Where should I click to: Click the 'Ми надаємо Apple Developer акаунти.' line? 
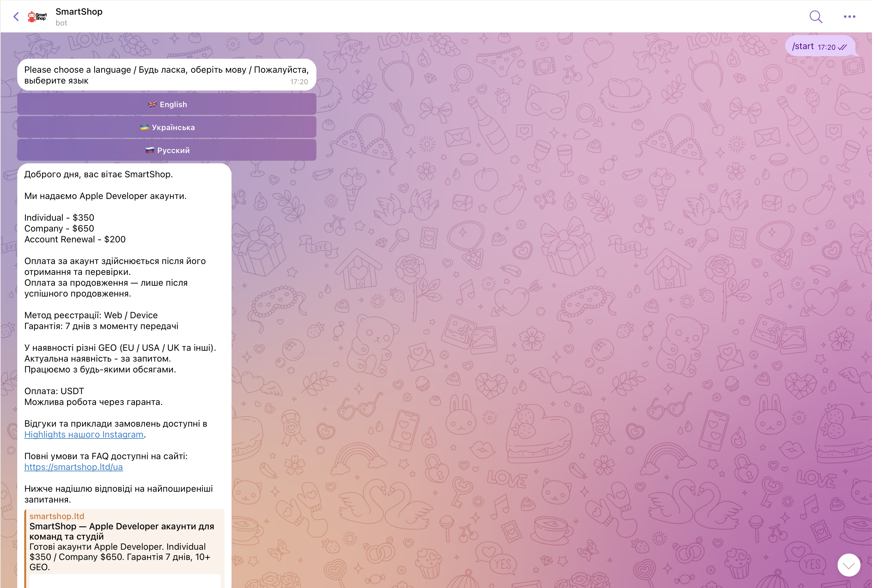pyautogui.click(x=105, y=196)
